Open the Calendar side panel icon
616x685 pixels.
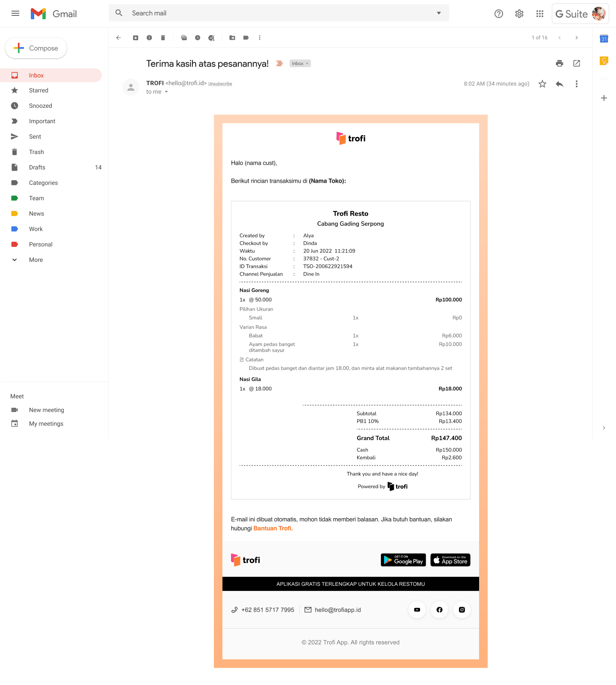click(604, 39)
